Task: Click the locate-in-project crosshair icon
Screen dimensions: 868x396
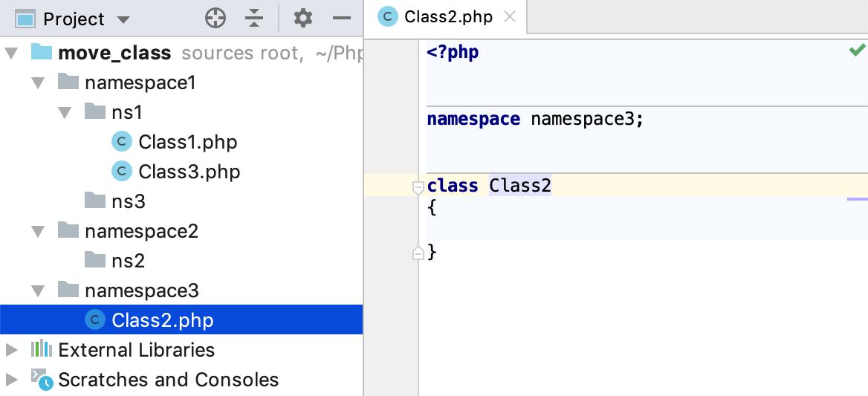Action: 216,19
